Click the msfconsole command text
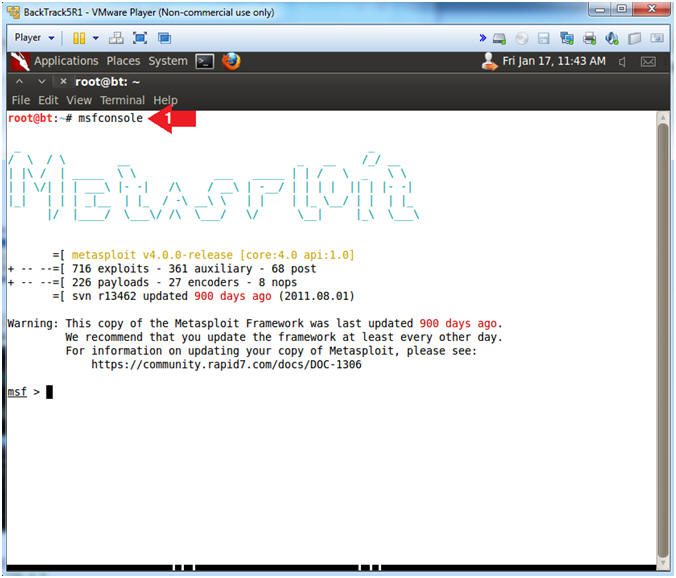 click(110, 118)
